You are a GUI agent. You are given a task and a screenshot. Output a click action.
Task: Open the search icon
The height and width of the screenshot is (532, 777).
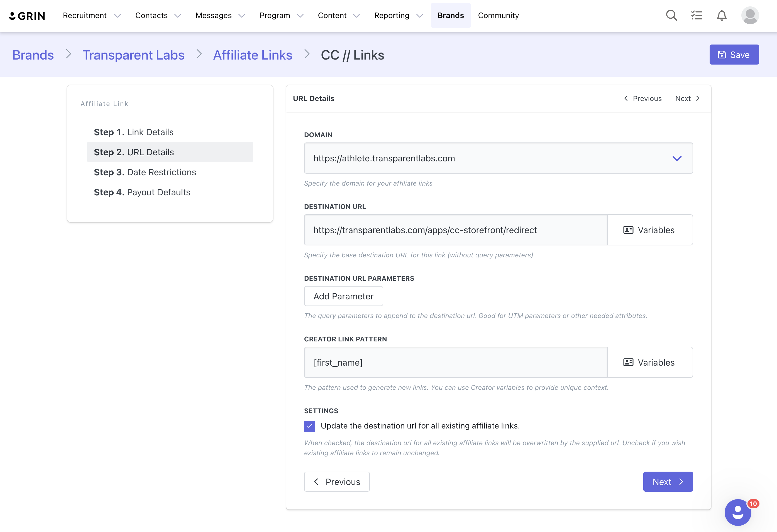[671, 15]
